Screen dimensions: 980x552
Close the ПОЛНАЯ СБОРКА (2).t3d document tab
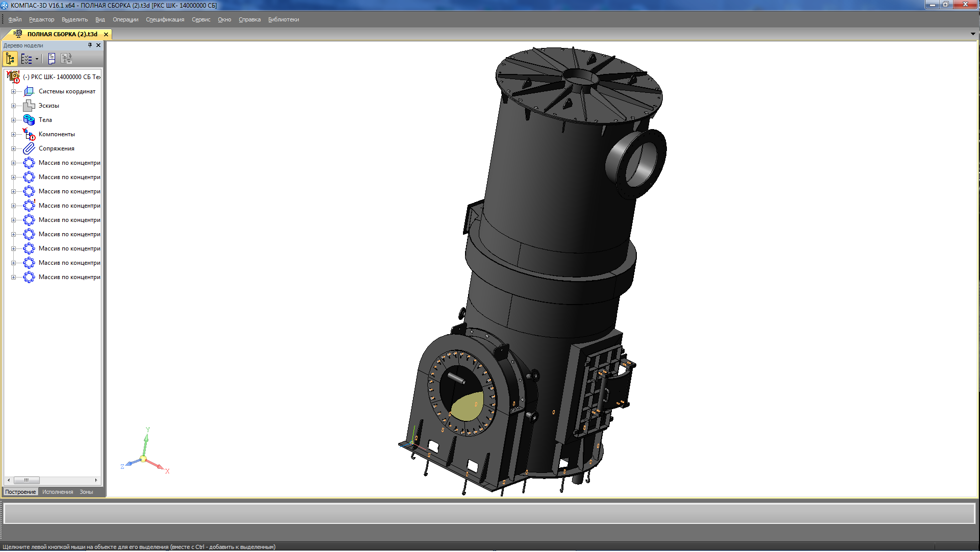(106, 34)
